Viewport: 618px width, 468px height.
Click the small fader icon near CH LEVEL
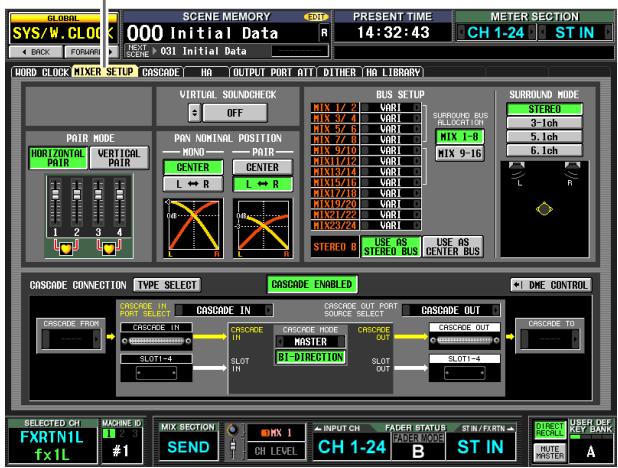(x=233, y=449)
